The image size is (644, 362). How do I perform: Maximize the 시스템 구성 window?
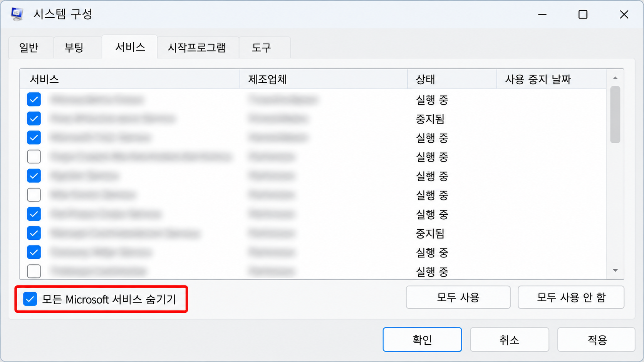(583, 15)
